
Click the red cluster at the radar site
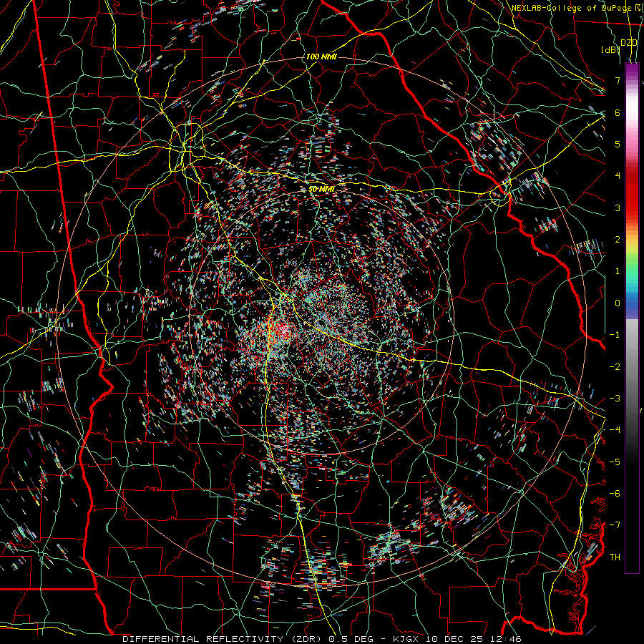tap(282, 330)
